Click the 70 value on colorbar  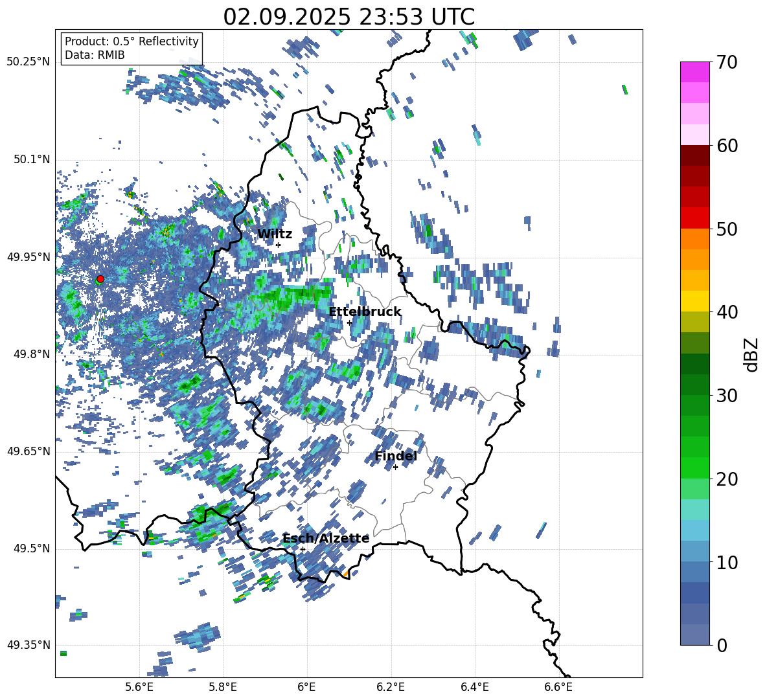pyautogui.click(x=727, y=62)
